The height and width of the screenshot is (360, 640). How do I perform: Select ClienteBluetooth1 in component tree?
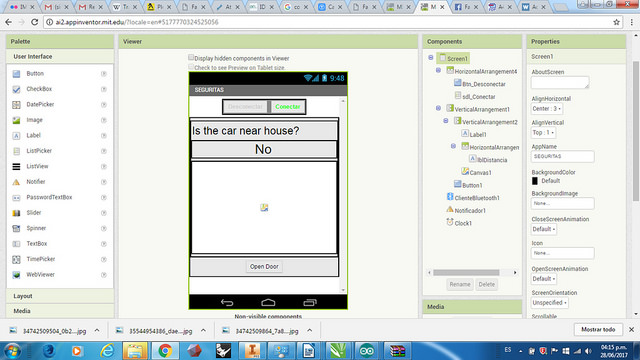click(x=477, y=198)
